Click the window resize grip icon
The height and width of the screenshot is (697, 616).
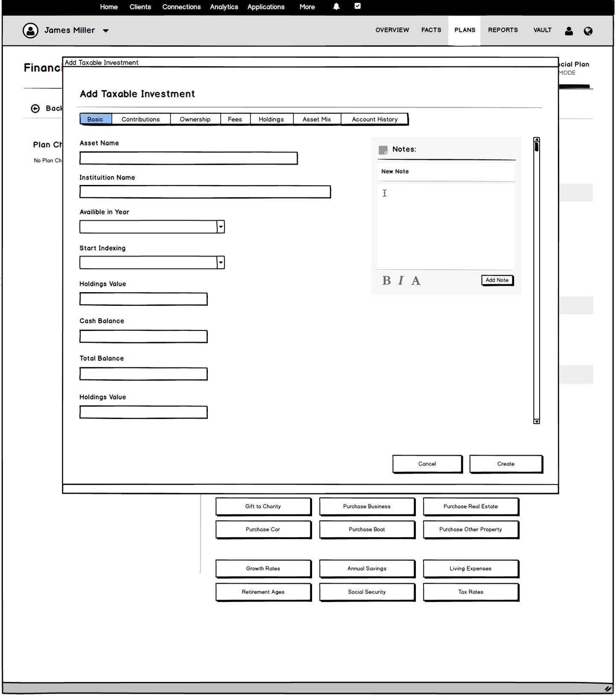point(608,688)
